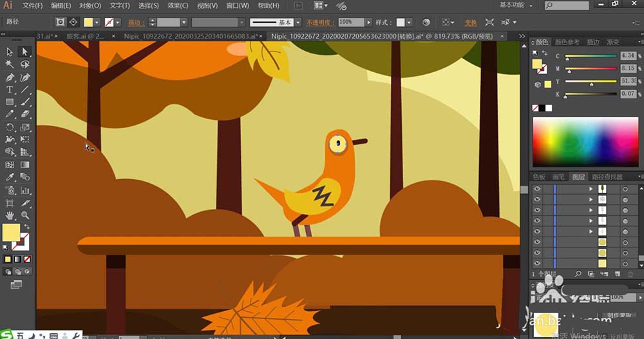Switch to the 旅客.ai document tab
This screenshot has width=644, height=339.
85,36
